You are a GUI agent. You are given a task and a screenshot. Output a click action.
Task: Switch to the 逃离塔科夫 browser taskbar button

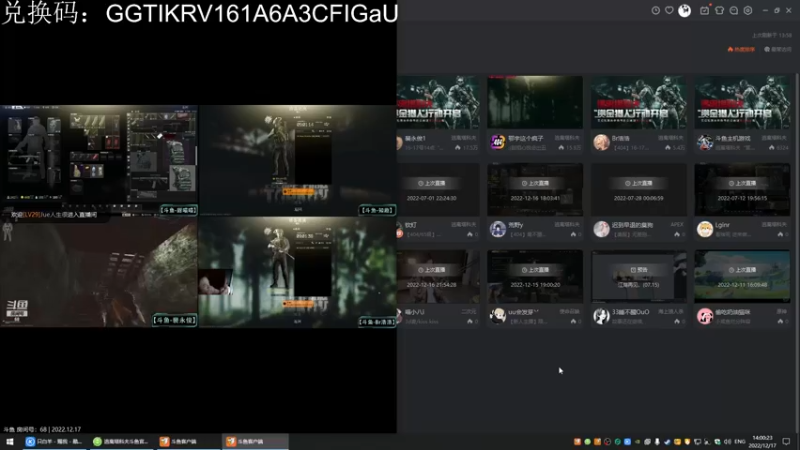[x=121, y=442]
